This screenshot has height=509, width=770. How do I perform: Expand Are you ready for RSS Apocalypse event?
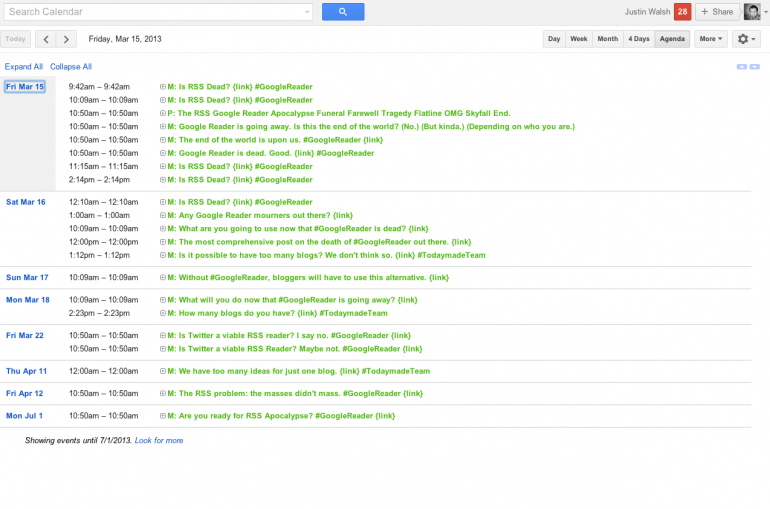coord(163,416)
